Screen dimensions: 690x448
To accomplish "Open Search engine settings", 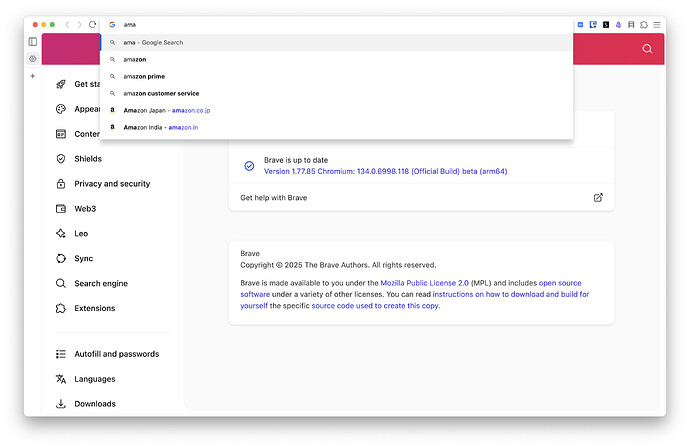I will tap(101, 284).
